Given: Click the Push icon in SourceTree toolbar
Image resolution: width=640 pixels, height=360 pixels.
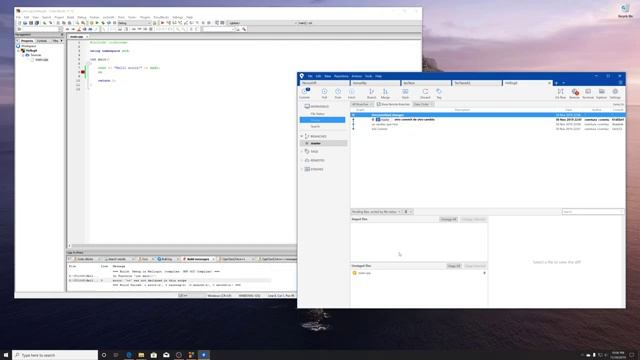Looking at the screenshot, I should [338, 92].
